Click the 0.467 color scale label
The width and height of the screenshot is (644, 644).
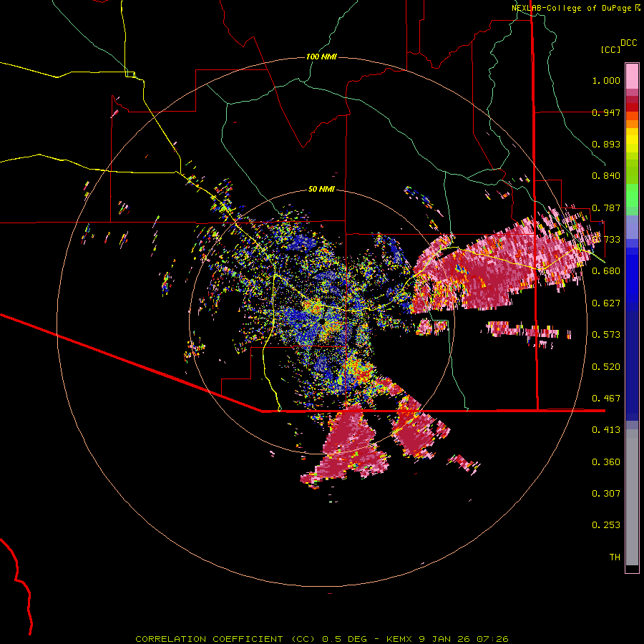click(606, 399)
